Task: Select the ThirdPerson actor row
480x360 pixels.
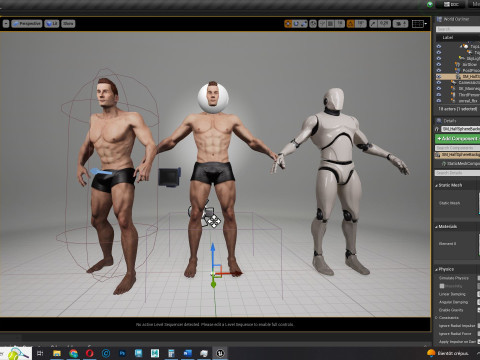Action: (458, 95)
